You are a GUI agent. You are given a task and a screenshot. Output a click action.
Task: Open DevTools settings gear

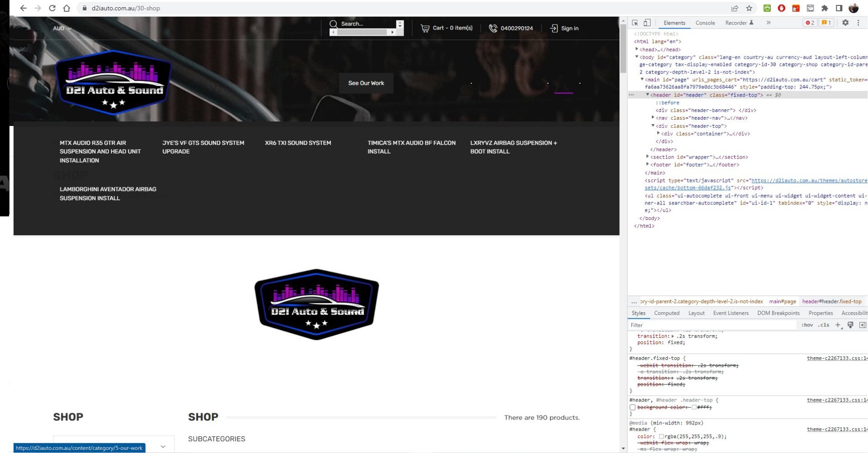point(845,23)
